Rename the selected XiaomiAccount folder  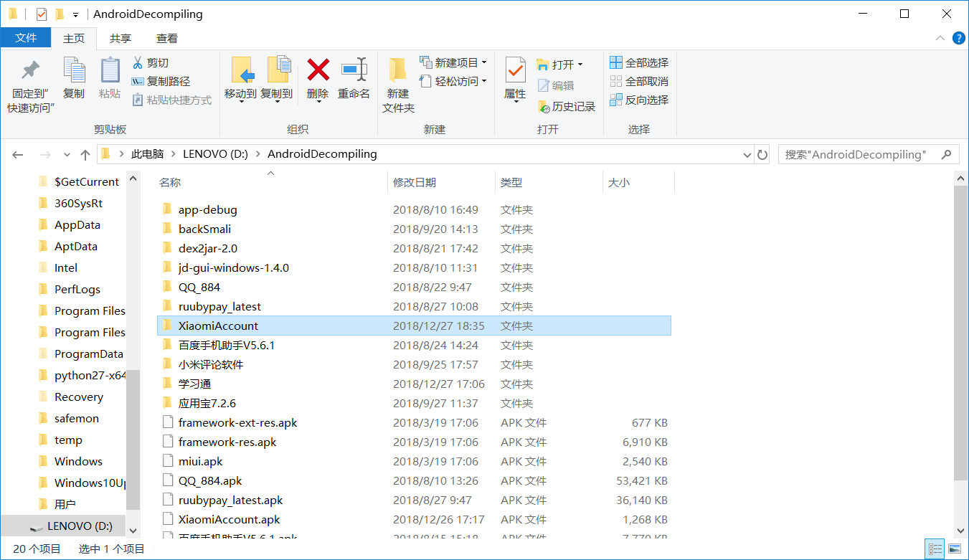pyautogui.click(x=354, y=79)
